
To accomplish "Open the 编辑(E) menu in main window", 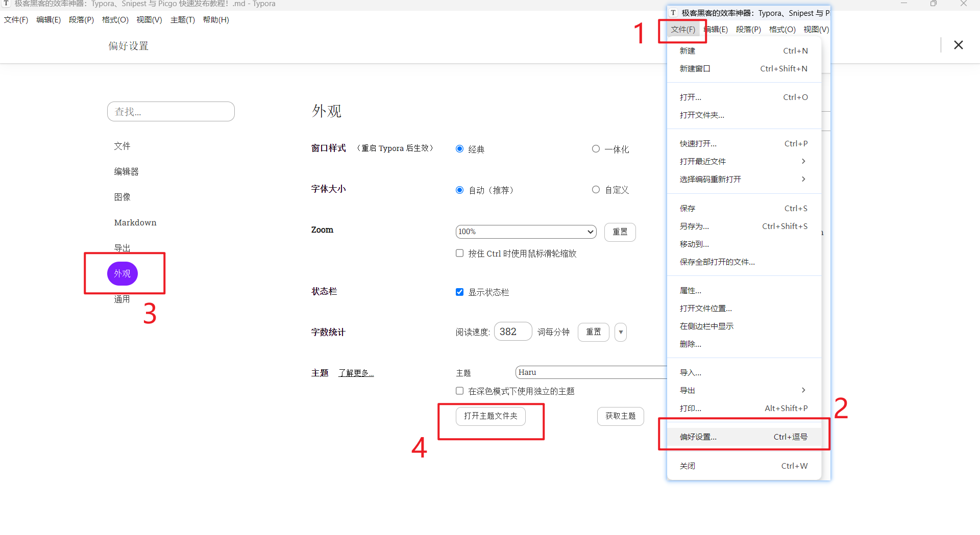I will (48, 20).
